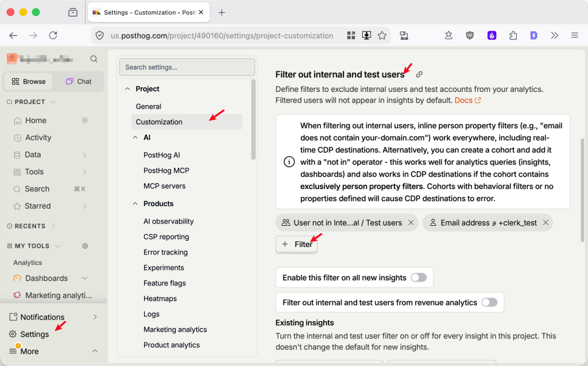
Task: Show more toolbar items overflow chevrons
Action: [x=555, y=35]
